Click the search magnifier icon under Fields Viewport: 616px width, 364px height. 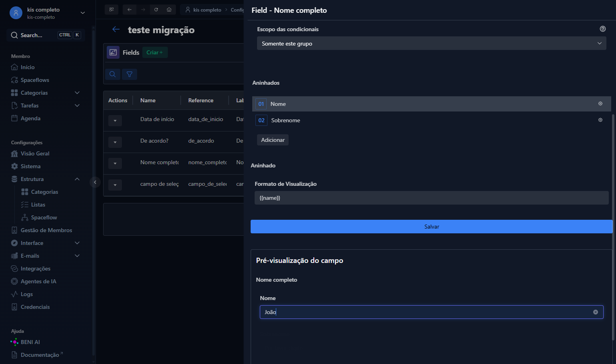click(x=113, y=74)
